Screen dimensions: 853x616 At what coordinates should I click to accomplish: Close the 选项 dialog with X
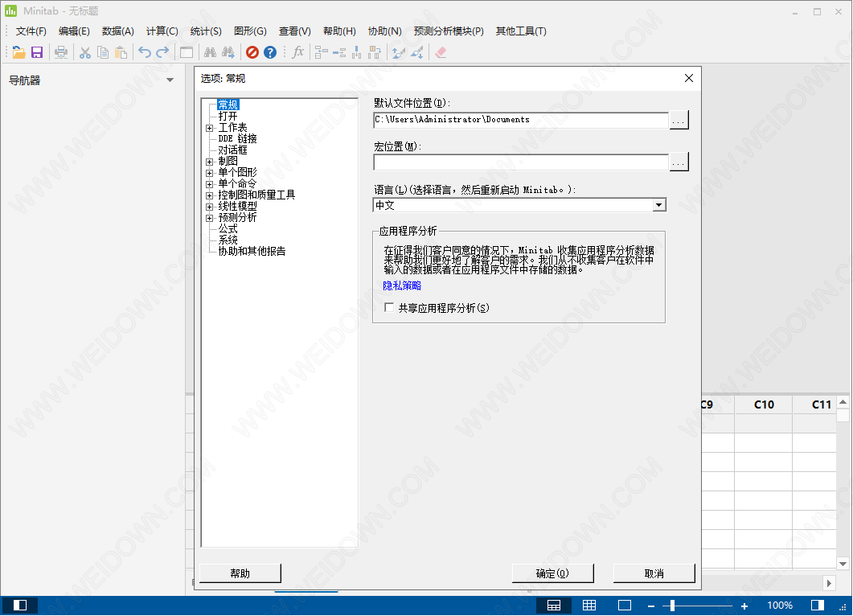coord(689,78)
